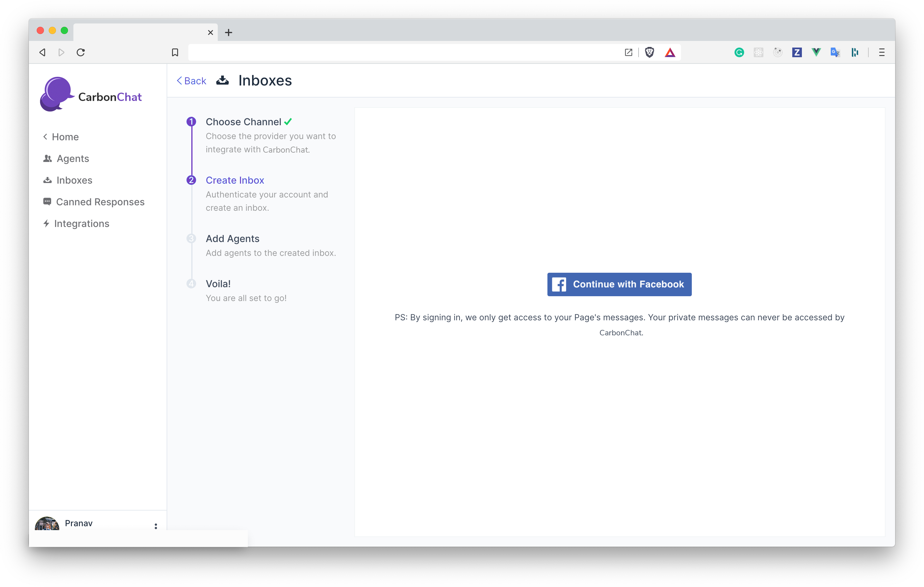Click the Google Translate extension icon
The height and width of the screenshot is (587, 924).
pyautogui.click(x=835, y=53)
